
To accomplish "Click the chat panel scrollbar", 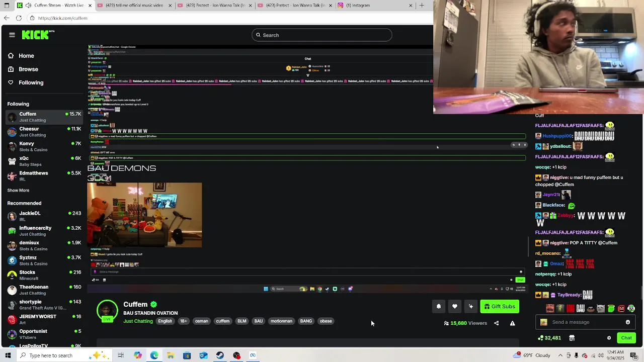I will click(x=642, y=292).
